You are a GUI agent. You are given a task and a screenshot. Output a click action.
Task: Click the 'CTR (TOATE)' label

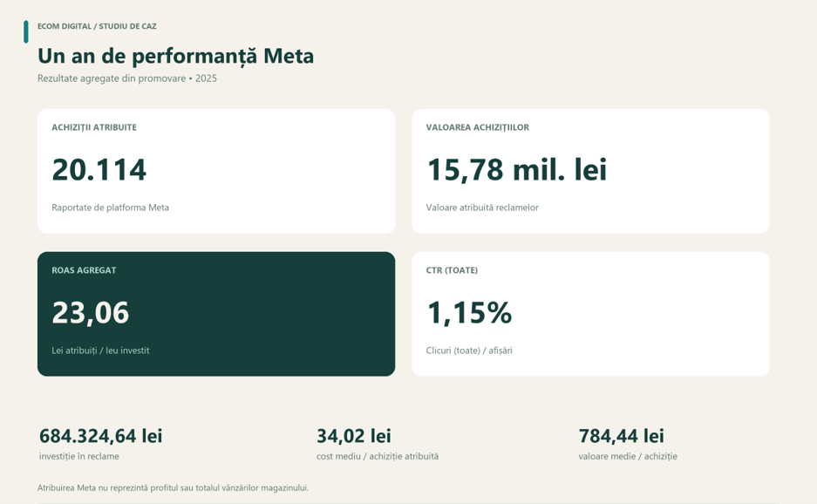452,270
